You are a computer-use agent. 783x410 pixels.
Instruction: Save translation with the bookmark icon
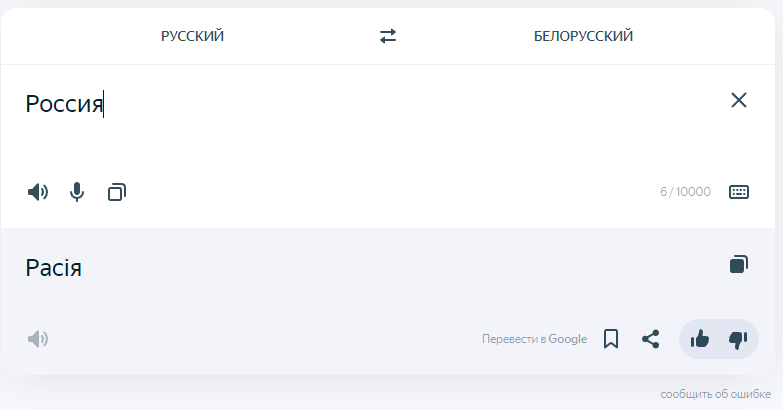click(x=611, y=339)
